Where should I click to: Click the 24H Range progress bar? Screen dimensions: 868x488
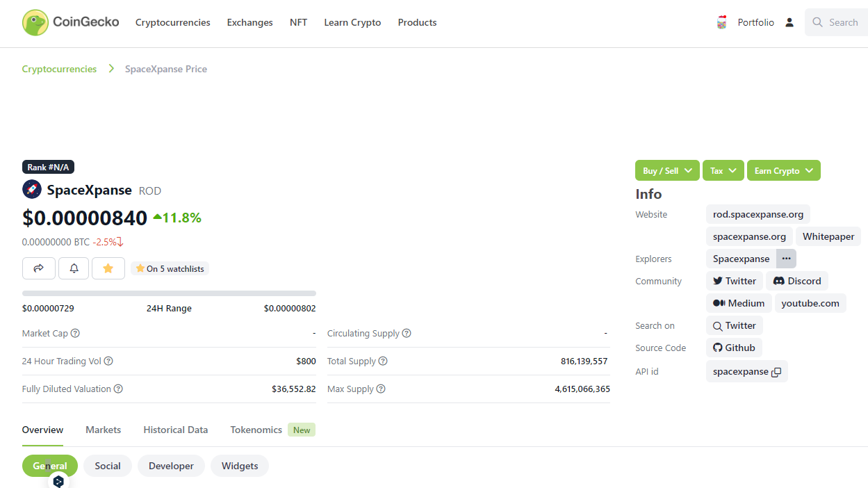click(169, 293)
